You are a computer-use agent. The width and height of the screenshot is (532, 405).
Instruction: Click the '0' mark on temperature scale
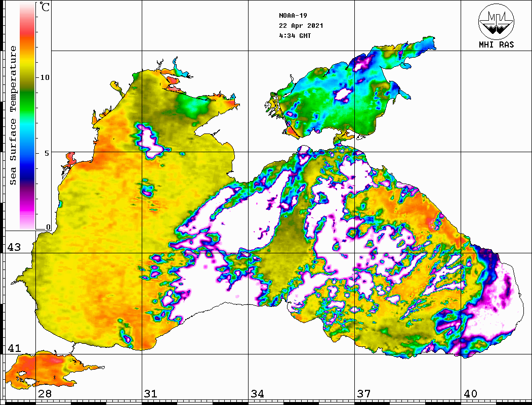48,227
